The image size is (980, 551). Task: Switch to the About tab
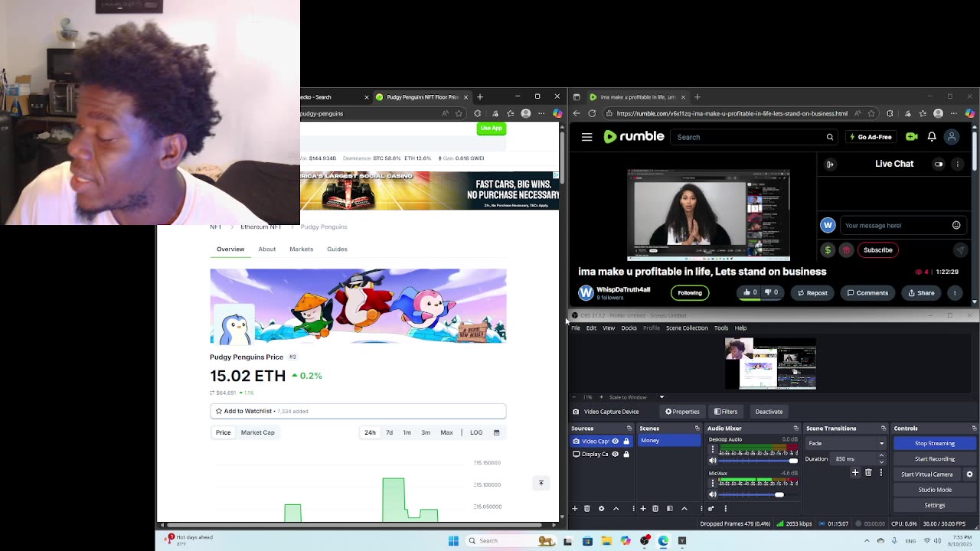pyautogui.click(x=266, y=249)
